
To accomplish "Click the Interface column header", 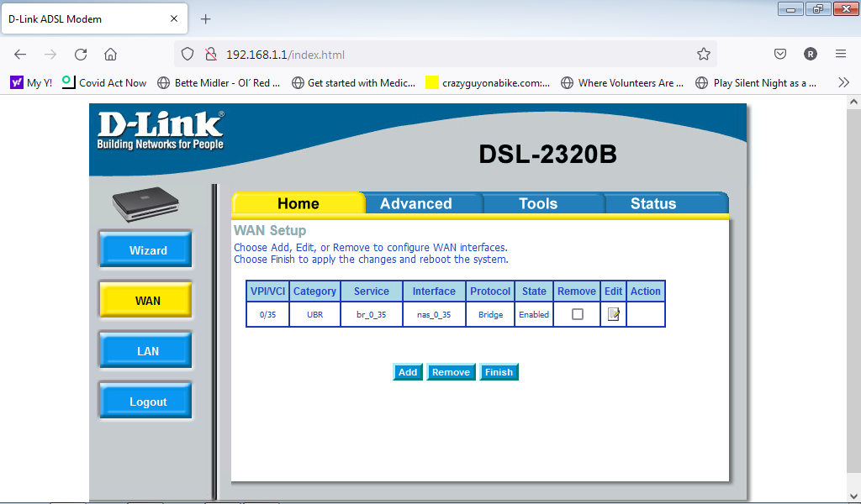I will [434, 291].
